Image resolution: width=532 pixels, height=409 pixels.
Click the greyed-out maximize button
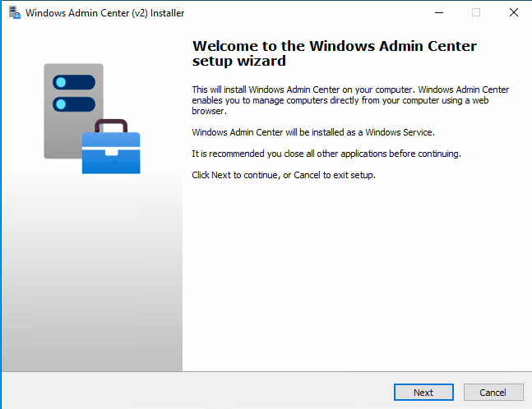pos(475,13)
